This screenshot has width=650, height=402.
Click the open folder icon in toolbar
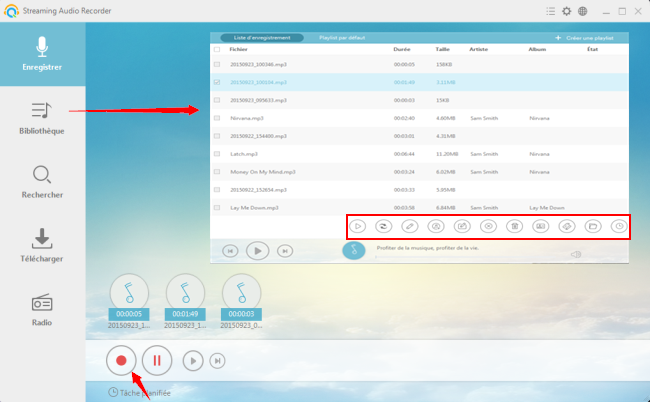click(593, 226)
